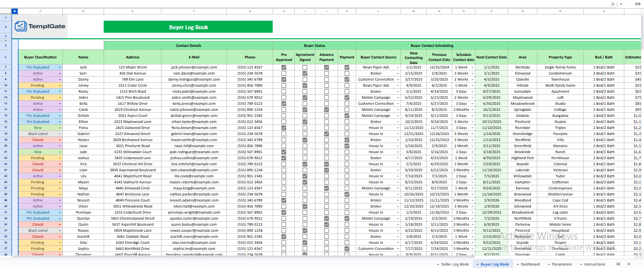Select the row 2 header
The image size is (644, 268).
pos(6,27)
